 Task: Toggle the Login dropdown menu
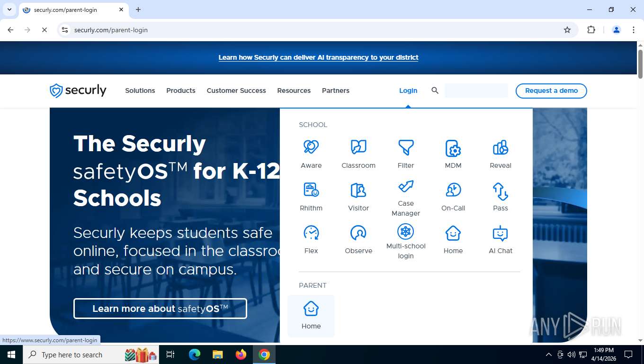click(x=408, y=91)
